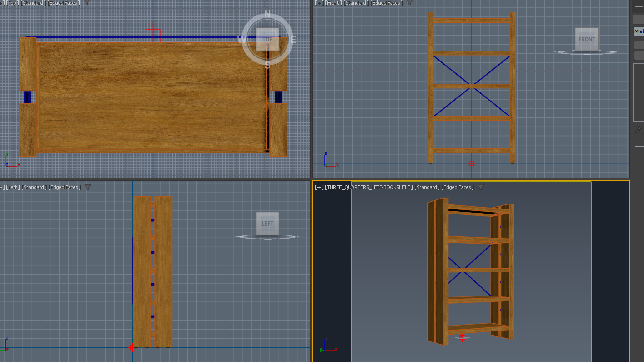This screenshot has height=362, width=644.
Task: Open the Top viewport filter funnel icon
Action: point(87,3)
